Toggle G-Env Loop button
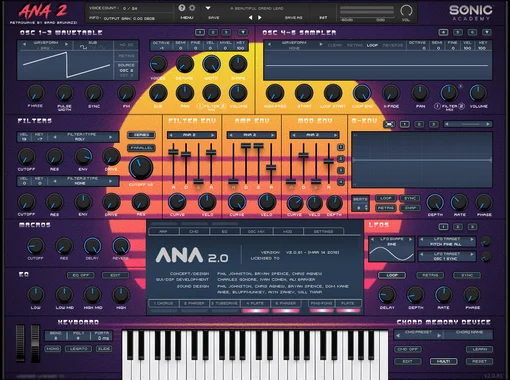 (386, 198)
